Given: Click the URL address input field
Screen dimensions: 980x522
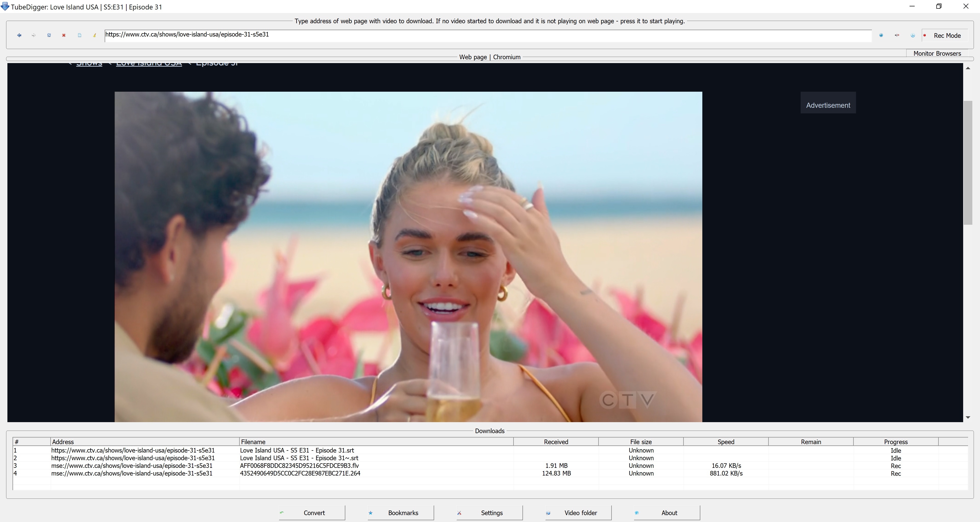Looking at the screenshot, I should 488,35.
